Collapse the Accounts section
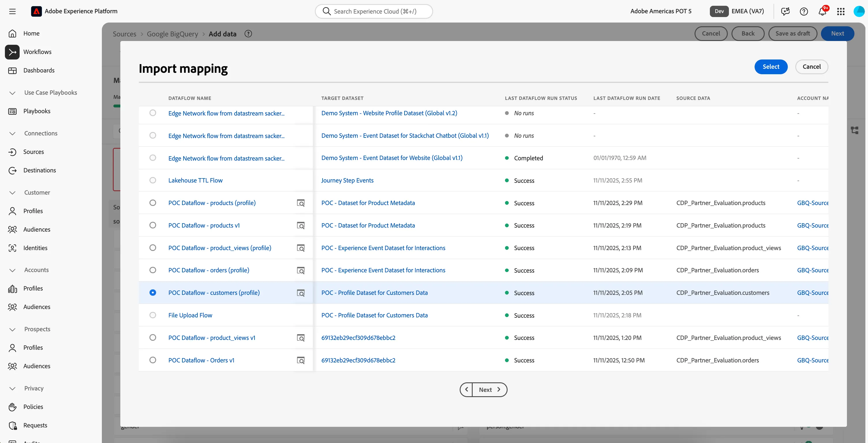Viewport: 868px width, 443px height. (x=12, y=270)
